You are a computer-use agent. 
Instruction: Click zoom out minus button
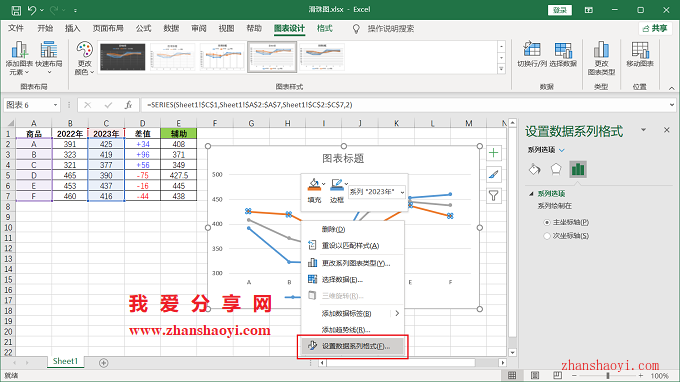574,375
